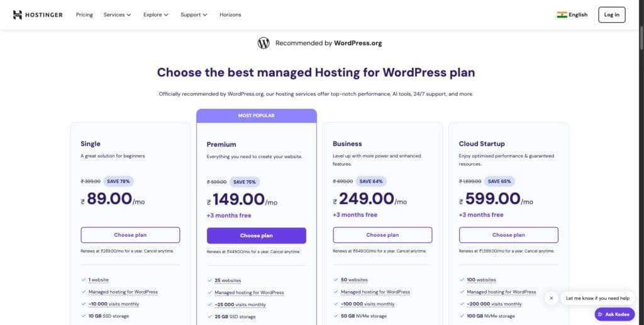Close the Kodee help message bubble
The height and width of the screenshot is (325, 644).
click(x=551, y=298)
